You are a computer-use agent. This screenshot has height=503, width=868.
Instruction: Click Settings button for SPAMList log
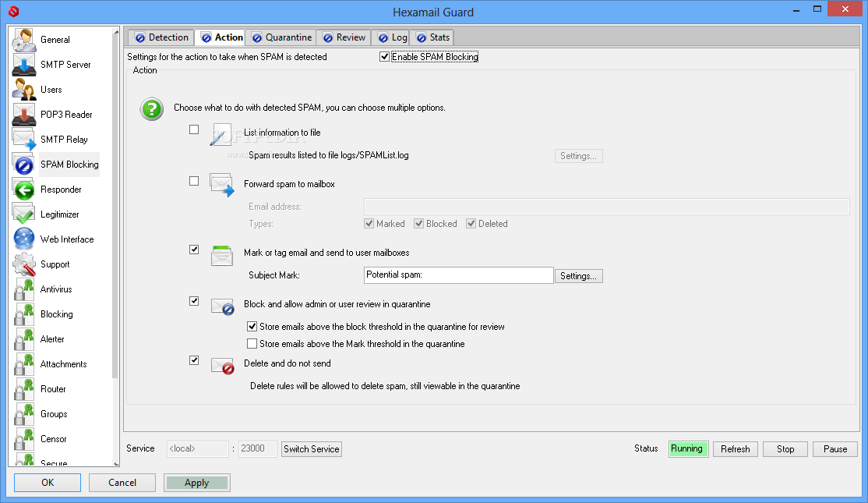(x=578, y=156)
